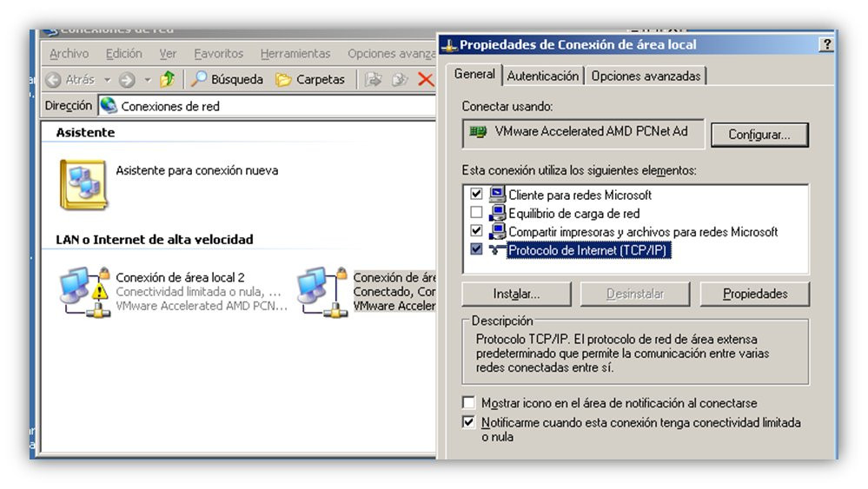Click Configurar... button

(x=759, y=135)
